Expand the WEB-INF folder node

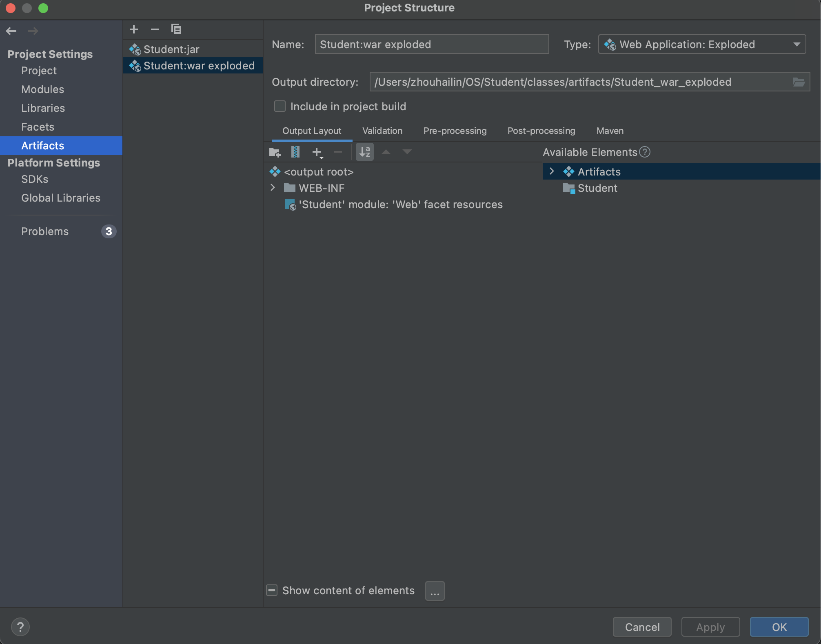(273, 188)
